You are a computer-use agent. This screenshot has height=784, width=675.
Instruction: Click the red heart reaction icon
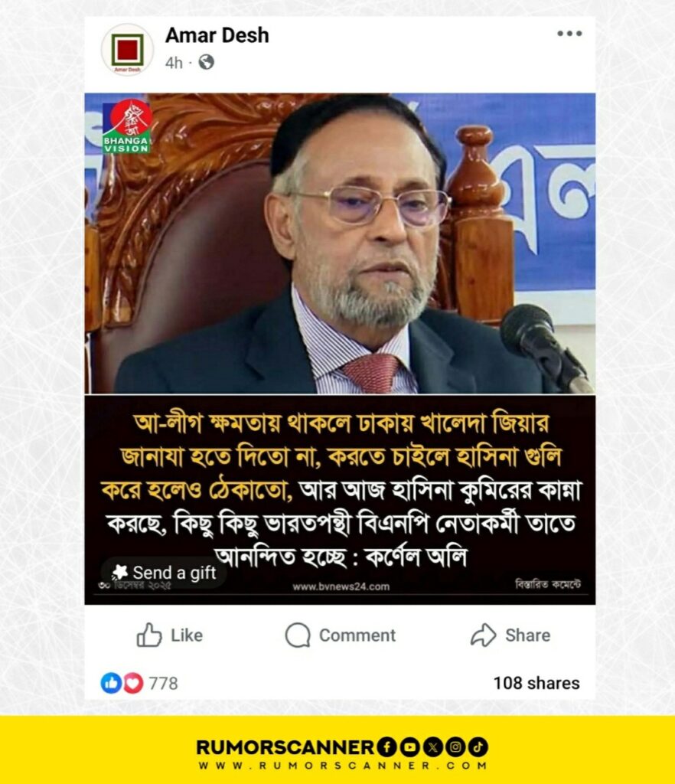(x=133, y=683)
